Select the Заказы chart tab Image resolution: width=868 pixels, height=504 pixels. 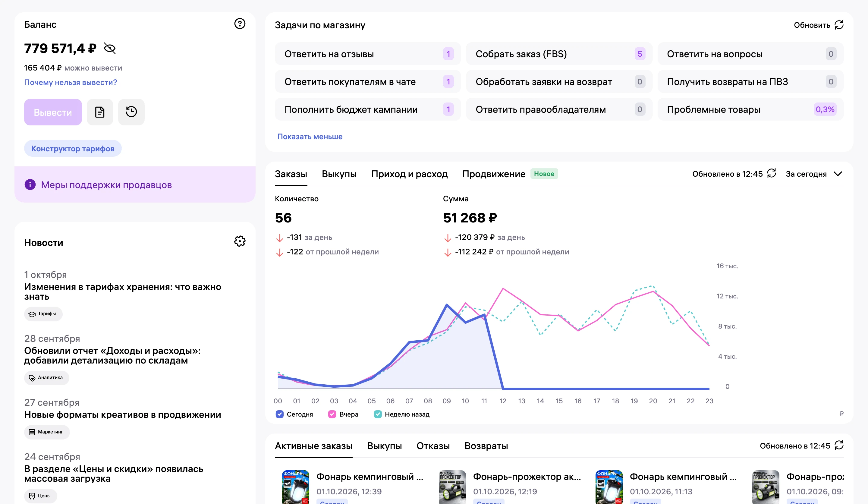(x=291, y=174)
